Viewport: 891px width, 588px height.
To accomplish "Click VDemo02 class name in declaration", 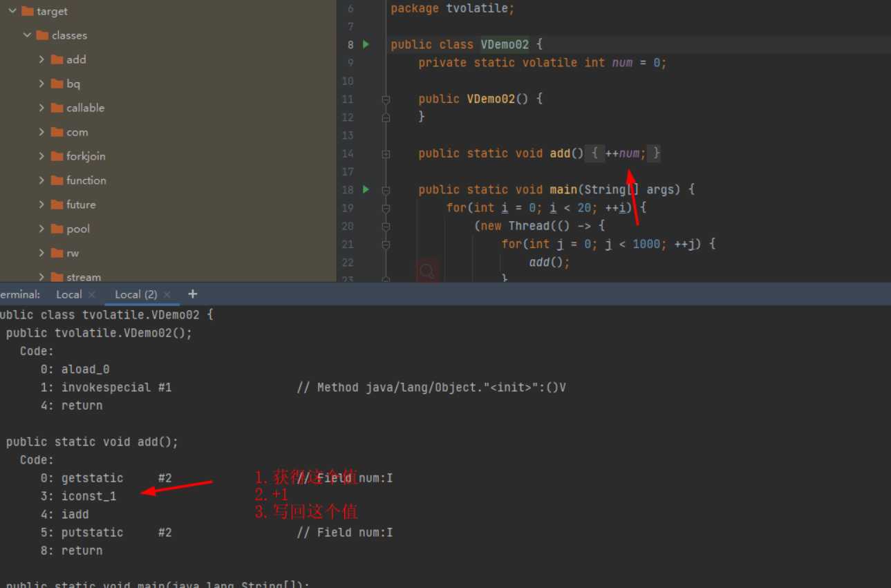I will click(505, 44).
